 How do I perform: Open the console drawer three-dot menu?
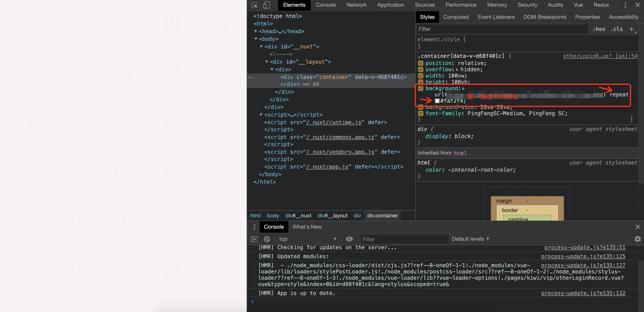pyautogui.click(x=255, y=227)
